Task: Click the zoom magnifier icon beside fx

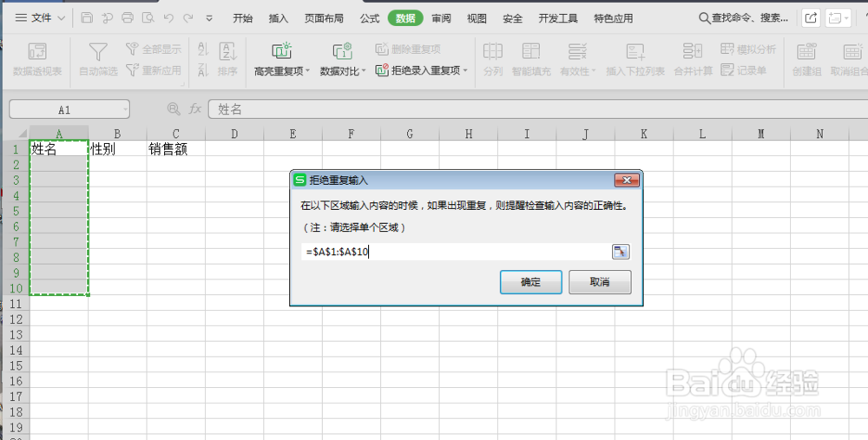Action: [174, 109]
